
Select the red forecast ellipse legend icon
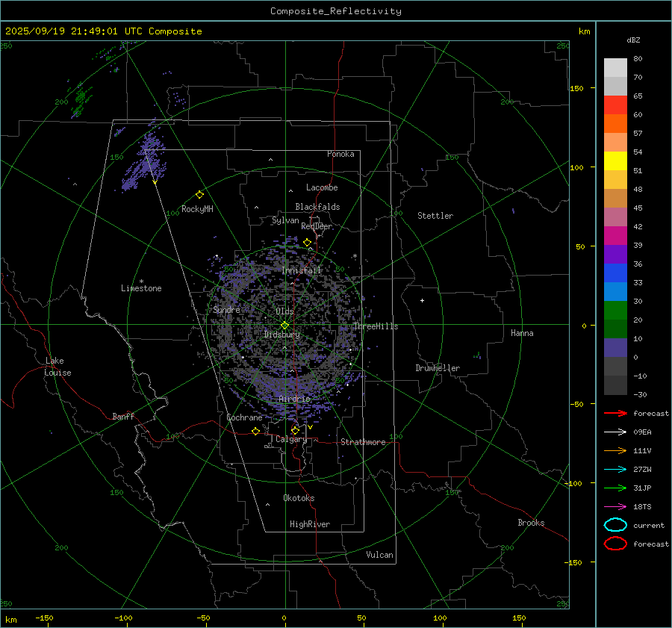615,544
